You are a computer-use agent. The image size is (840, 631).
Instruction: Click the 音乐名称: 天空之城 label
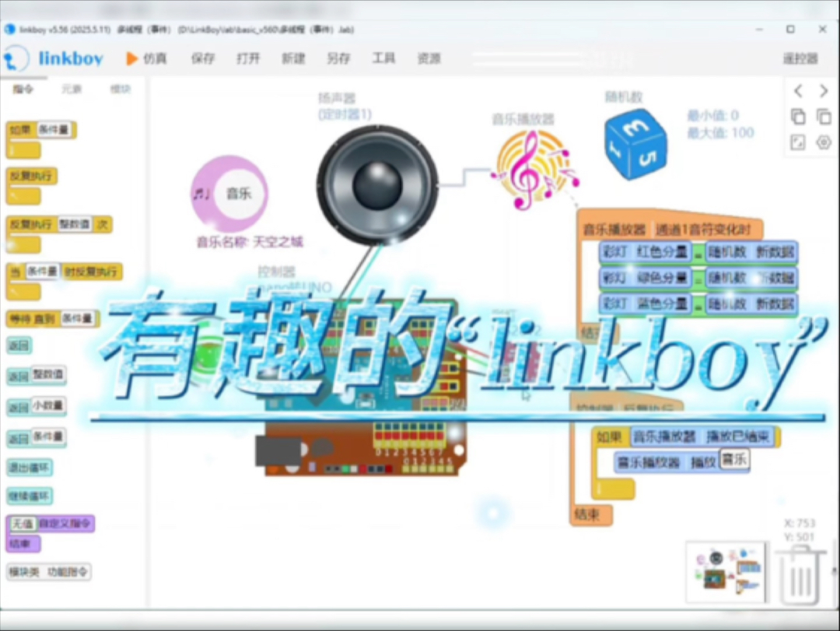click(x=250, y=242)
